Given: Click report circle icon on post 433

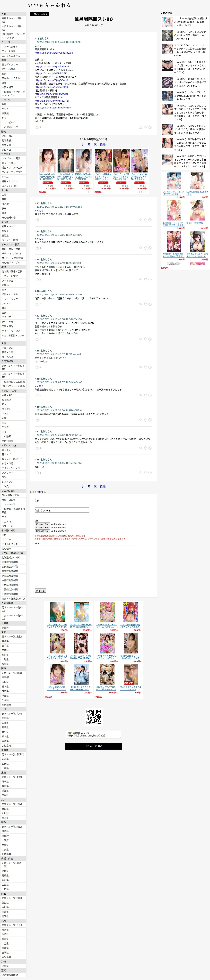Looking at the screenshot, I should coord(150,220).
